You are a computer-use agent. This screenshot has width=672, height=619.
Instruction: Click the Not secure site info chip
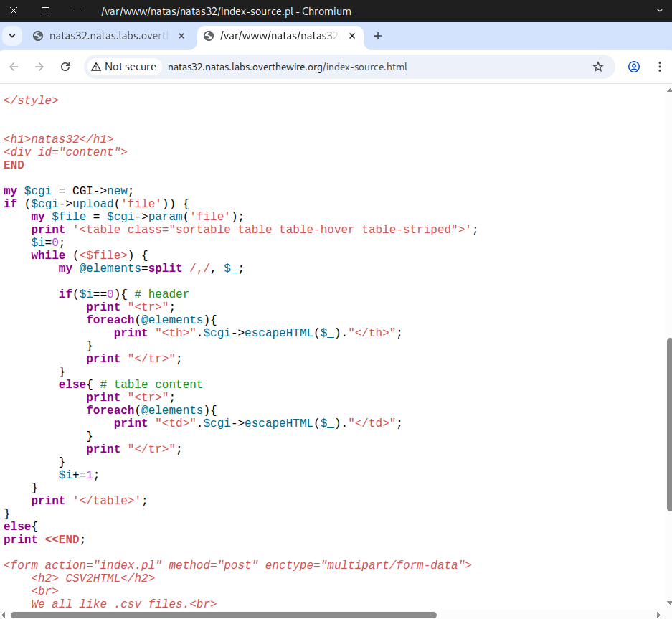pos(123,67)
